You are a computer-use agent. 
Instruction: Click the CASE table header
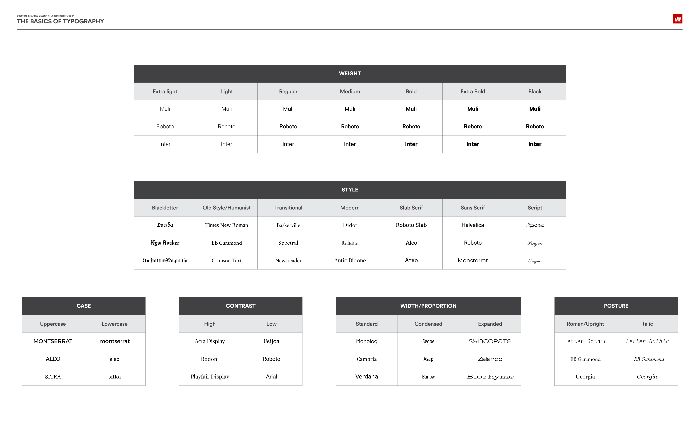[x=83, y=306]
